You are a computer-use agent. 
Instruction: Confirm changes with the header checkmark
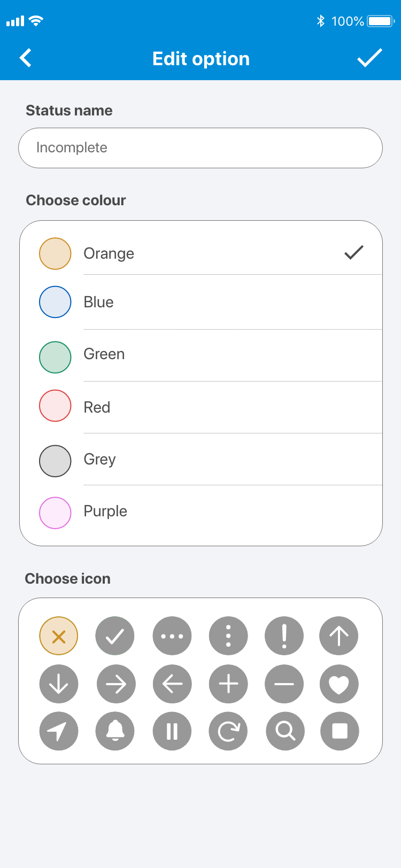[x=369, y=58]
